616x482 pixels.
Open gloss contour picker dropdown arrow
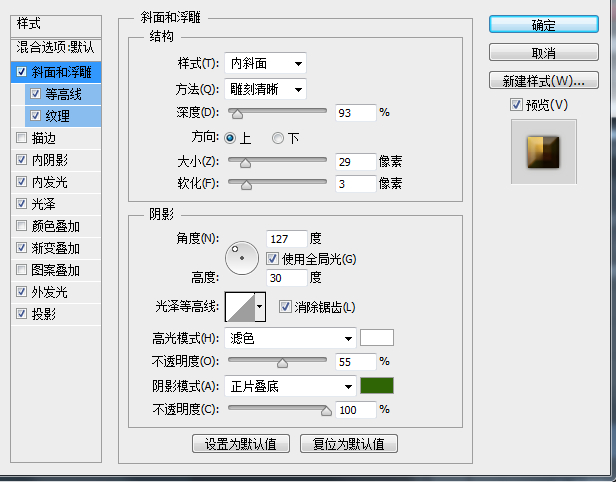pos(260,307)
